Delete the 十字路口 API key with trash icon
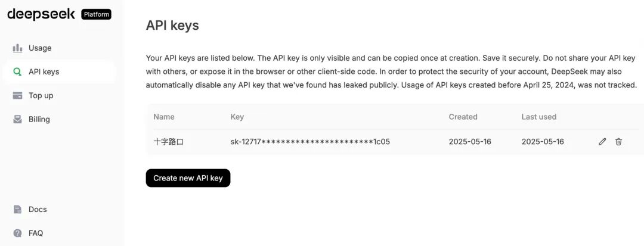Screen dimensions: 644x246 (618, 142)
